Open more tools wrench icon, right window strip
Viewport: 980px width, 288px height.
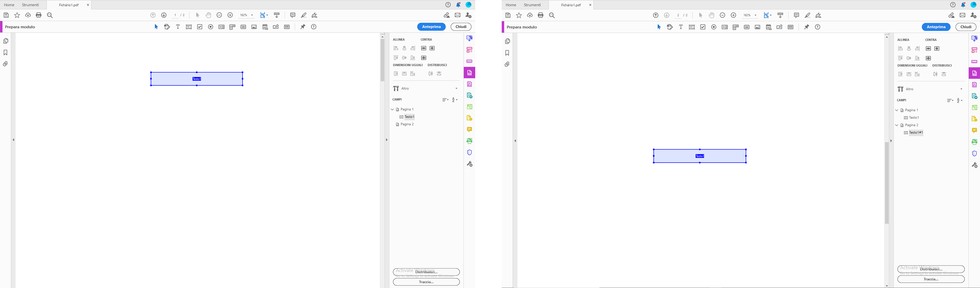[x=974, y=165]
